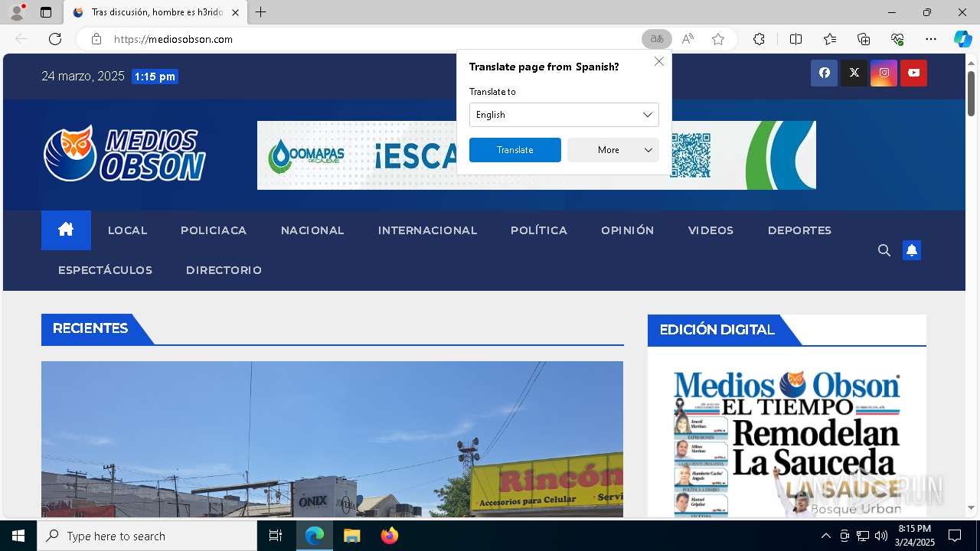Click the taskbar search box

point(147,536)
